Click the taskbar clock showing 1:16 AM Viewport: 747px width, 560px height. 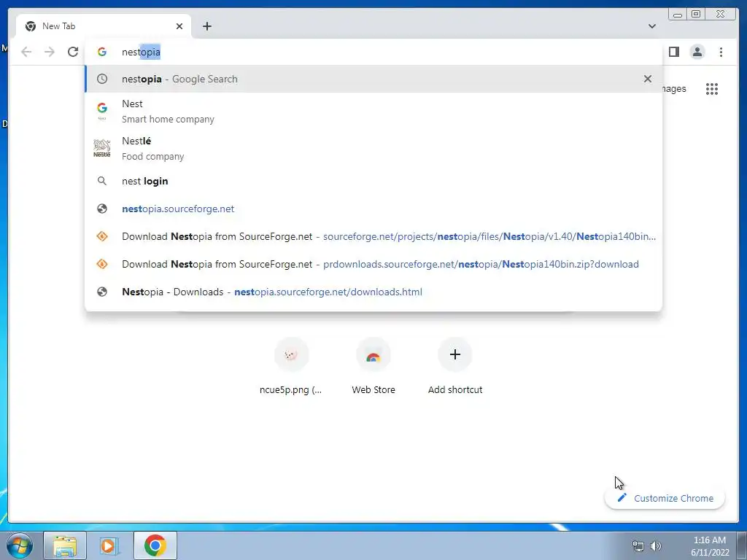tap(710, 546)
